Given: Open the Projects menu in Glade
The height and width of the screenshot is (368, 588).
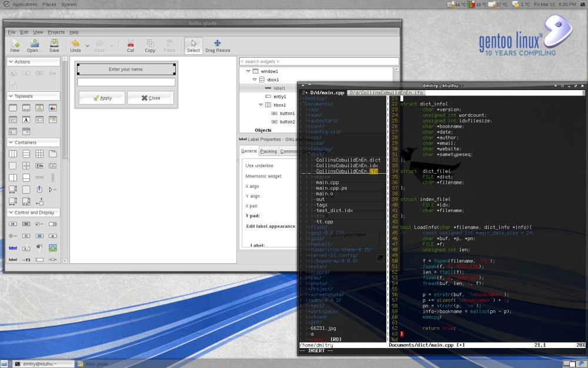Looking at the screenshot, I should pyautogui.click(x=56, y=32).
